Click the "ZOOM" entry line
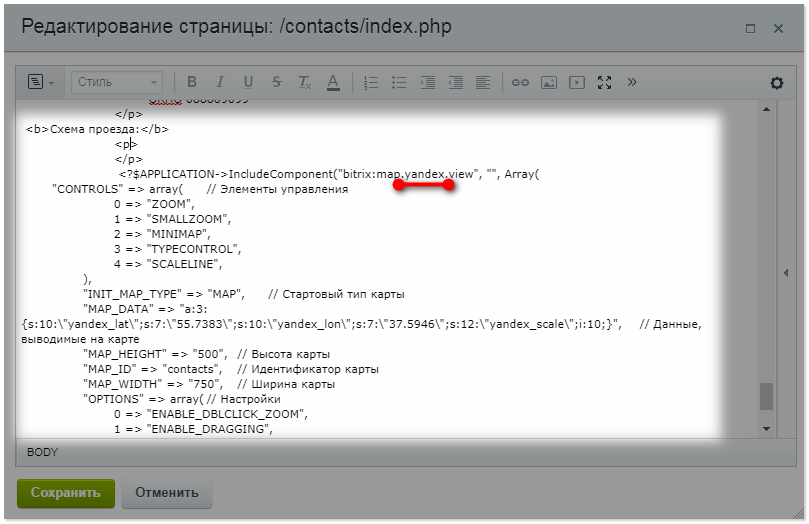Image resolution: width=809 pixels, height=524 pixels. pyautogui.click(x=154, y=204)
